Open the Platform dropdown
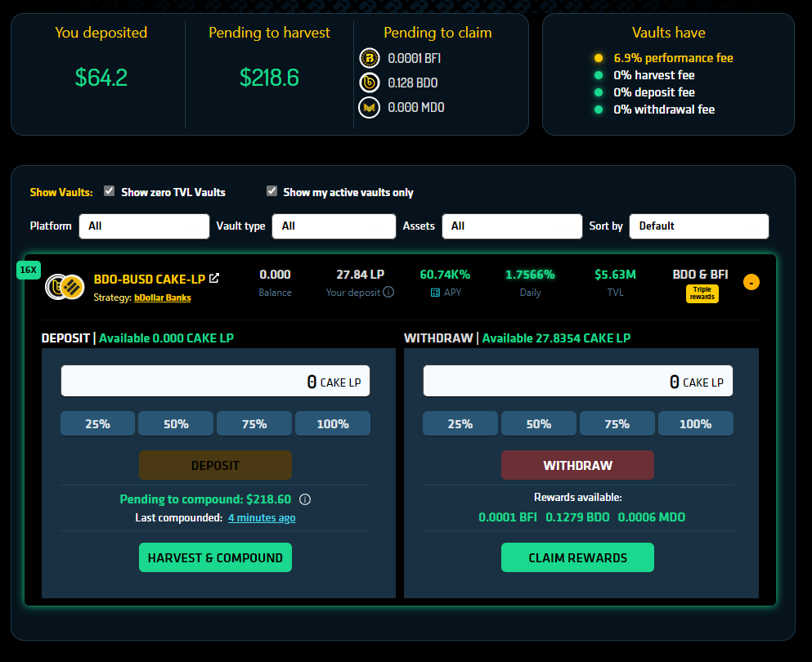Viewport: 812px width, 662px height. coord(144,226)
